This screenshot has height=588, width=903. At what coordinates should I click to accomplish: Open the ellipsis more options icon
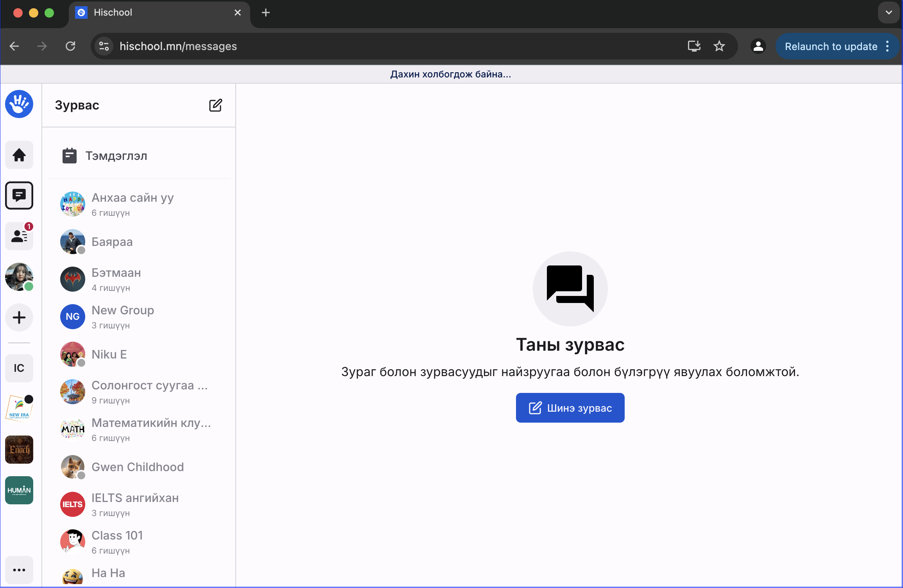tap(19, 570)
